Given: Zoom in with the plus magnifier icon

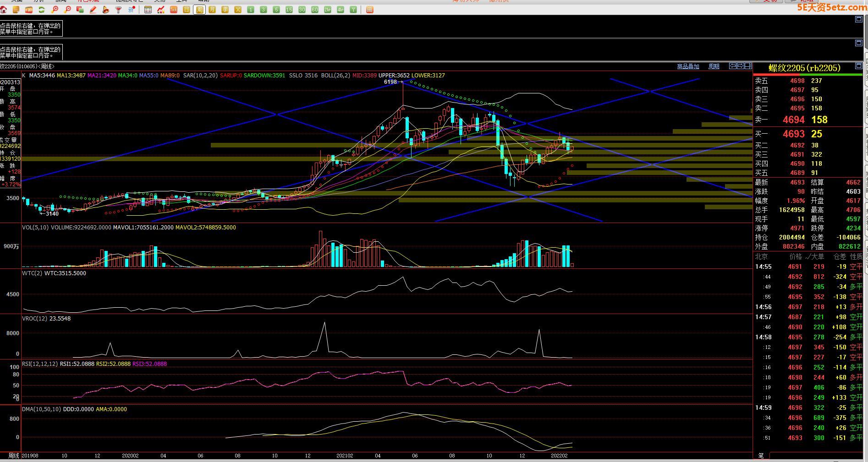Looking at the screenshot, I should [x=55, y=10].
